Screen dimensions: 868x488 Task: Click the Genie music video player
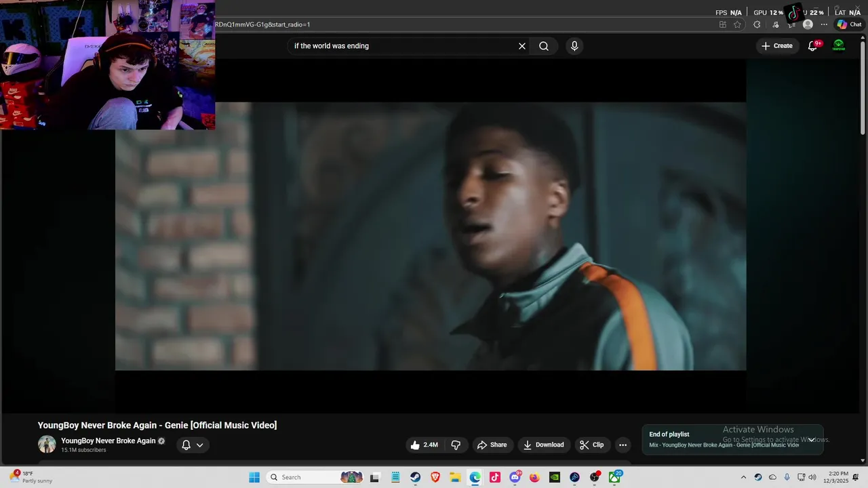click(431, 236)
